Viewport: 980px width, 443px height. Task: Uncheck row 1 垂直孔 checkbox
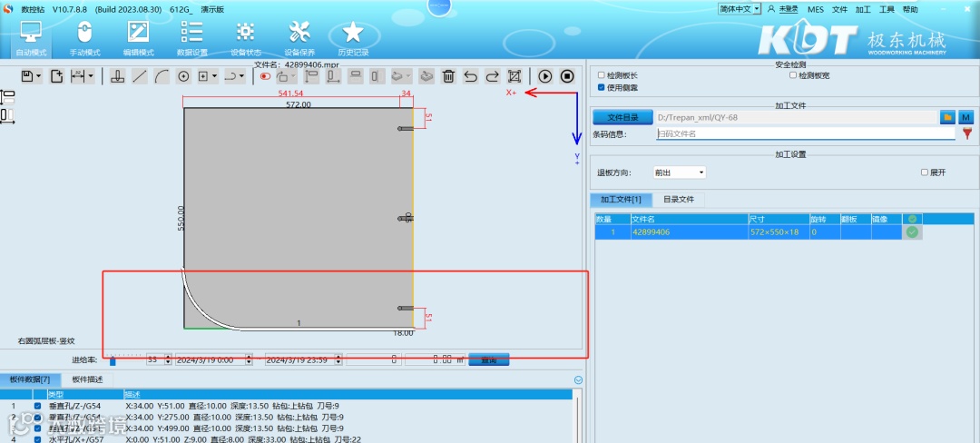tap(37, 406)
